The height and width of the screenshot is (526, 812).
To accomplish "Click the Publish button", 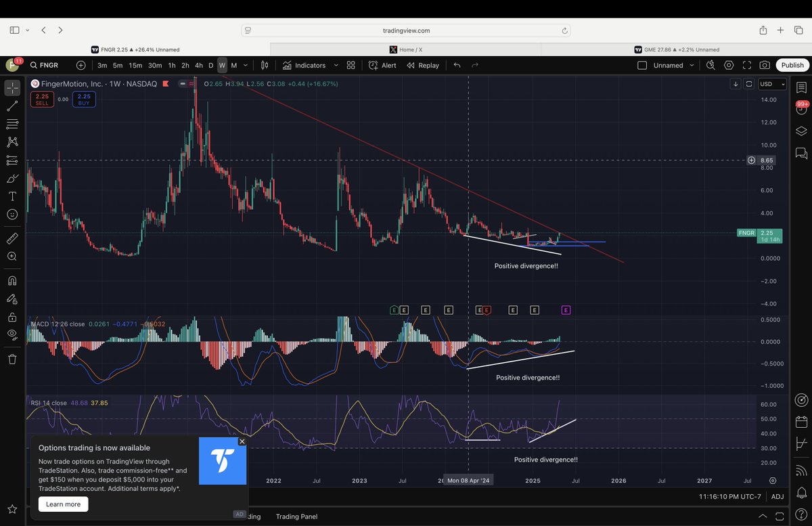I will (791, 65).
